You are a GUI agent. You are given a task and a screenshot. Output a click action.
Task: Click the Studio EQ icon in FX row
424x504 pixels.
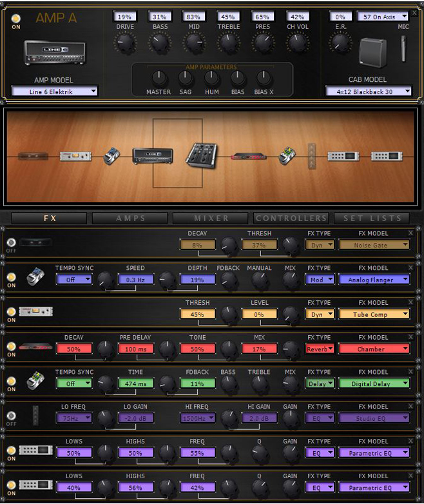(35, 415)
